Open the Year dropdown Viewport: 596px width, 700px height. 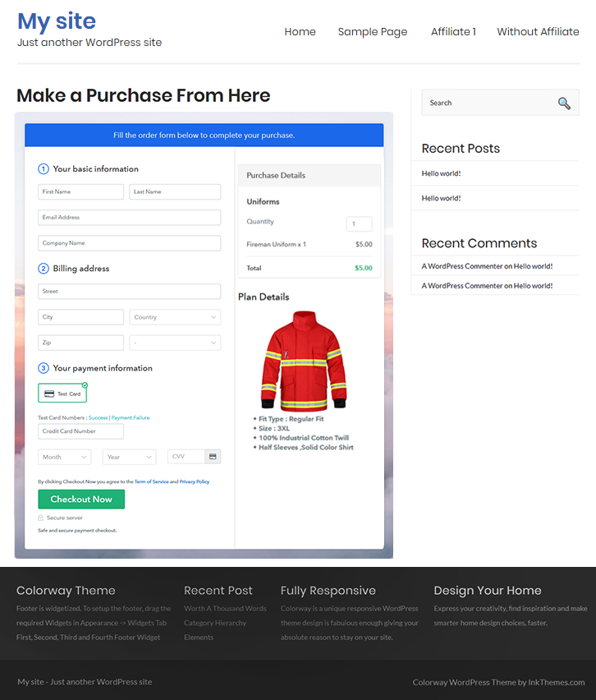[130, 457]
